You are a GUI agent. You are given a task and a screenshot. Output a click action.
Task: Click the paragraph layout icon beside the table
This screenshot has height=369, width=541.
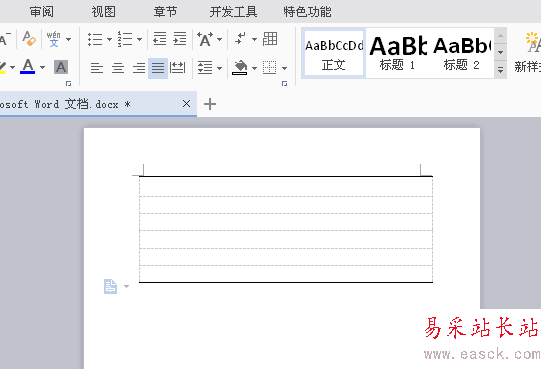[110, 287]
